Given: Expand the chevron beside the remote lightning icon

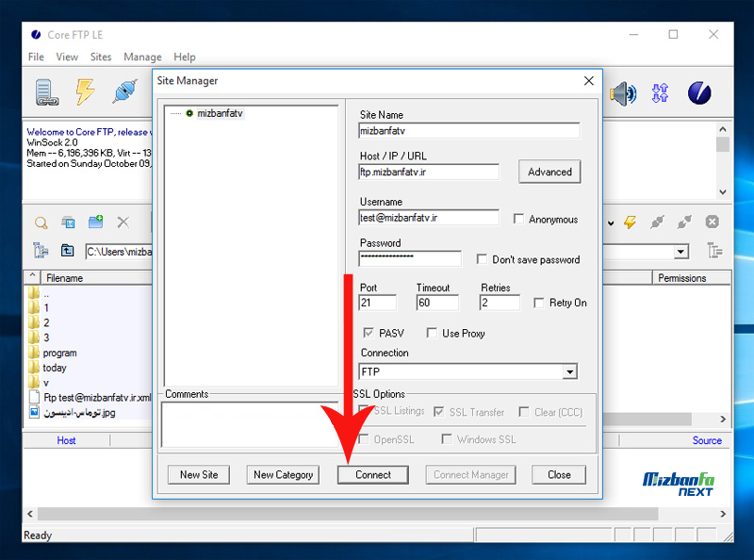Looking at the screenshot, I should (611, 223).
